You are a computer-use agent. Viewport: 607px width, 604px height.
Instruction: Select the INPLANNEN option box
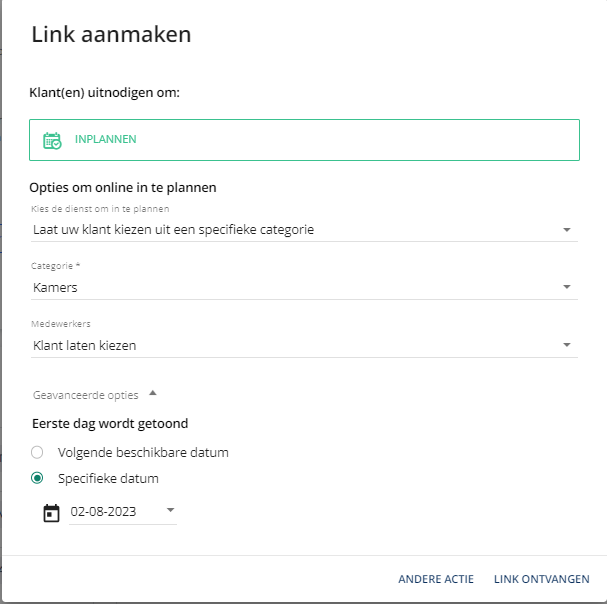click(304, 140)
